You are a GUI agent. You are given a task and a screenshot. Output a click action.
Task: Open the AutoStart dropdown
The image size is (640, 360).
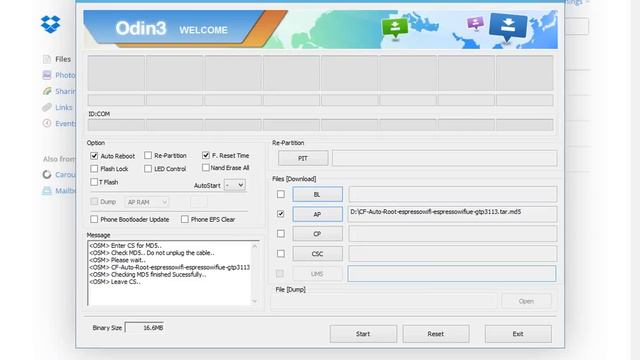pos(235,185)
